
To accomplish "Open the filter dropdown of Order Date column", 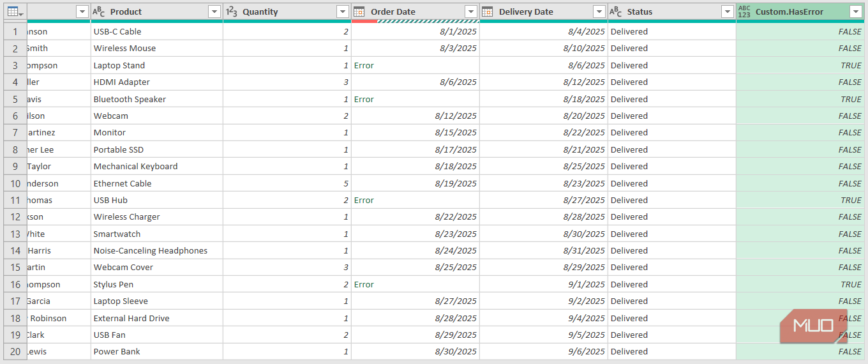I will coord(471,11).
